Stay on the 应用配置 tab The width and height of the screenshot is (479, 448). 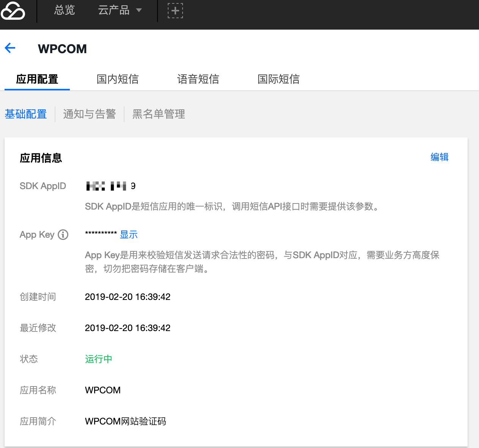[x=37, y=79]
